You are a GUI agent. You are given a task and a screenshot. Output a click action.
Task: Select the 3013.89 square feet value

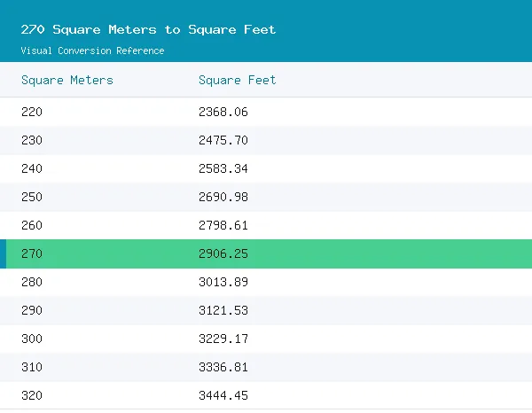[x=223, y=282]
